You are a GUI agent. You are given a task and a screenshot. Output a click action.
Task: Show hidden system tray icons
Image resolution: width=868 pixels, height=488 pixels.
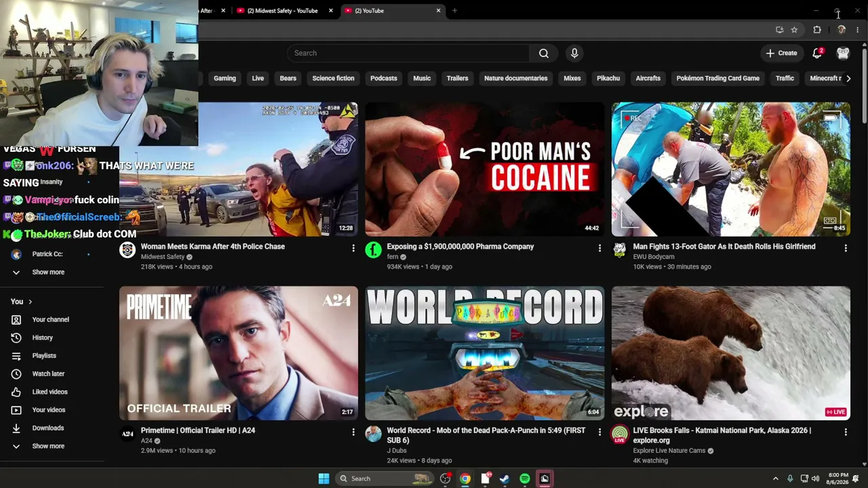click(x=776, y=479)
